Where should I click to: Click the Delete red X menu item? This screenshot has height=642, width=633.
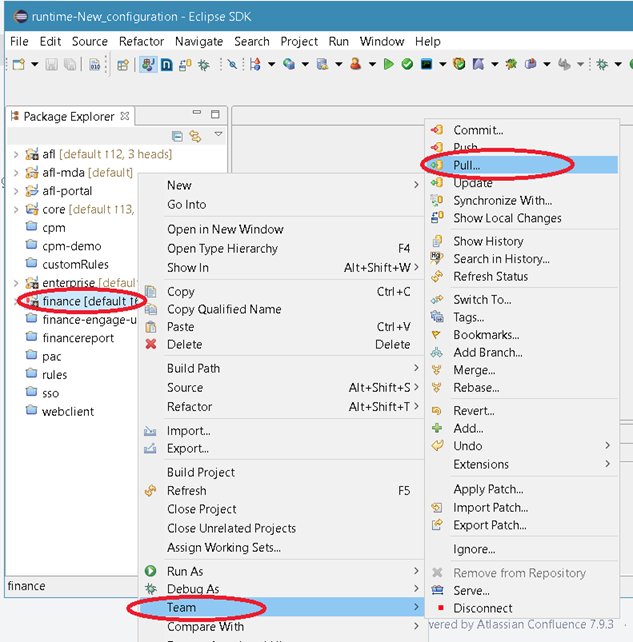click(x=184, y=344)
